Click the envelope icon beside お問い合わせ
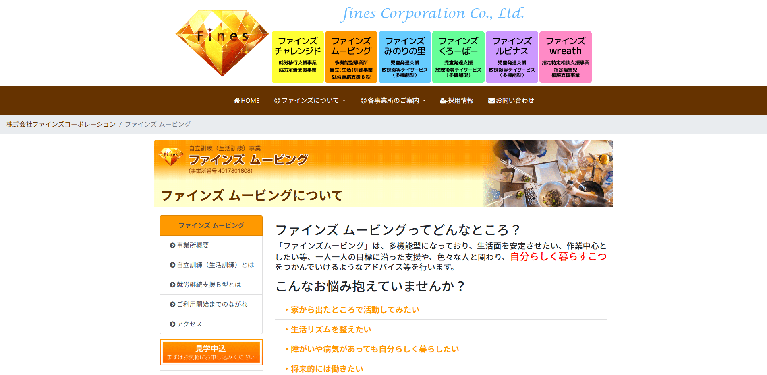Screen dimensions: 767x375 (x=491, y=101)
